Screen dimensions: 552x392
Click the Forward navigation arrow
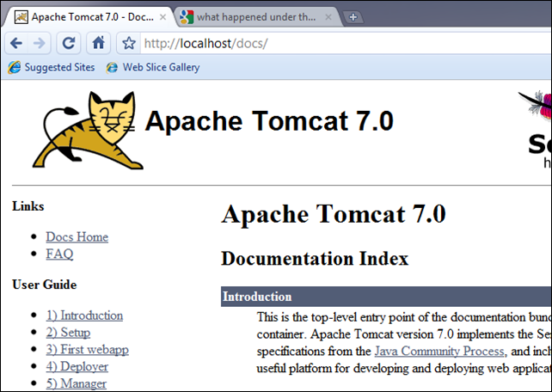pos(39,43)
